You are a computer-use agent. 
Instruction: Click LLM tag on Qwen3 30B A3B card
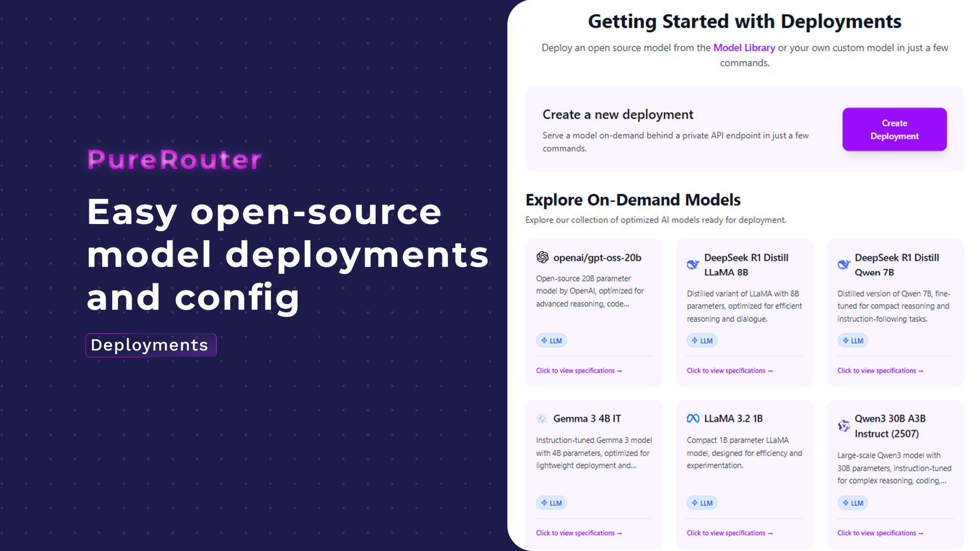click(852, 503)
